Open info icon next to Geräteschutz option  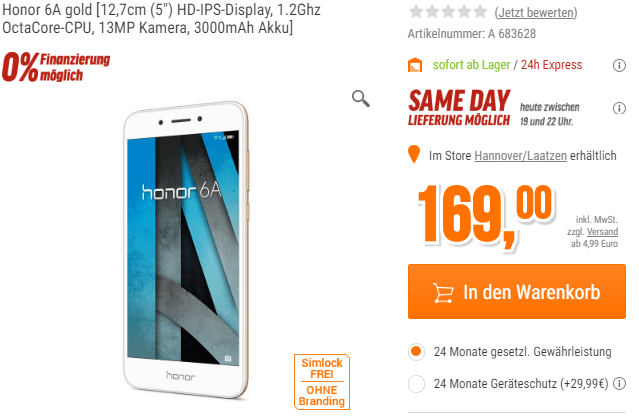coord(619,383)
